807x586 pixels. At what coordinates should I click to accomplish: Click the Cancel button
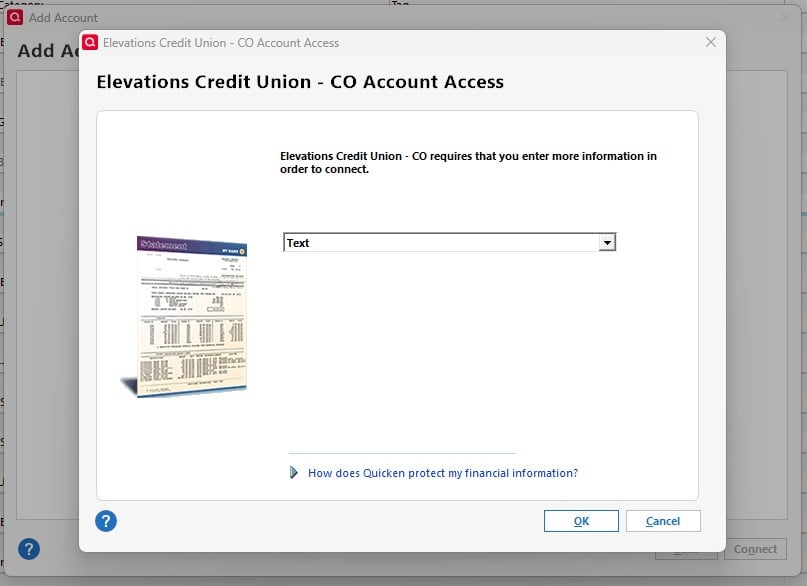pyautogui.click(x=663, y=521)
